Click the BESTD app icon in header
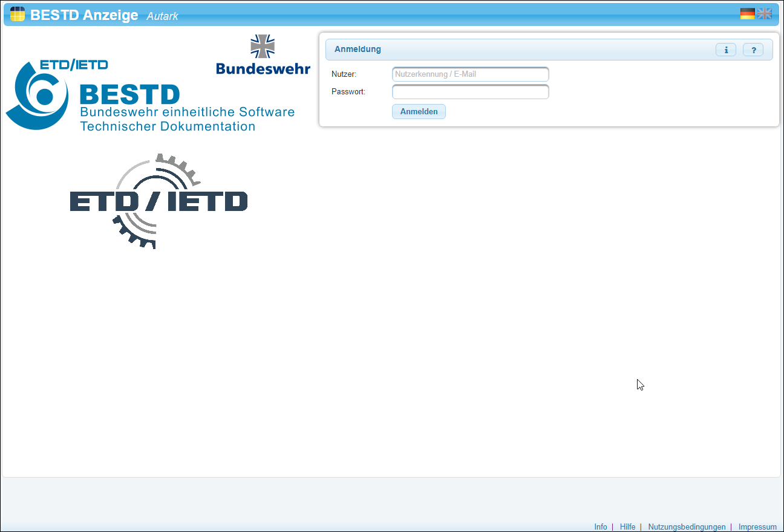Viewport: 784px width, 532px height. (18, 14)
